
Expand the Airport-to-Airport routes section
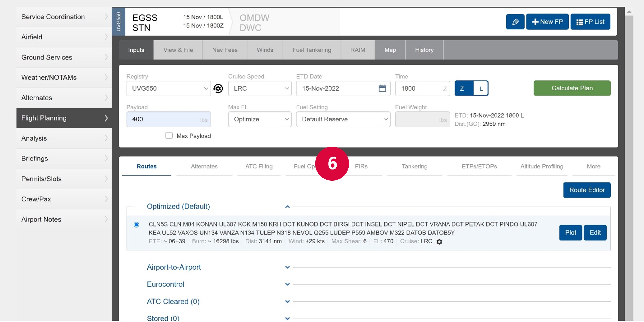tap(288, 267)
